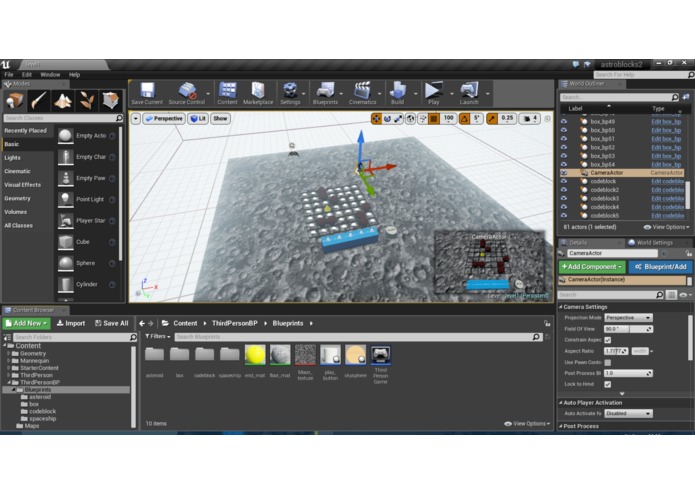This screenshot has width=695, height=494.
Task: Click the lock icon in Details panel
Action: (x=688, y=253)
